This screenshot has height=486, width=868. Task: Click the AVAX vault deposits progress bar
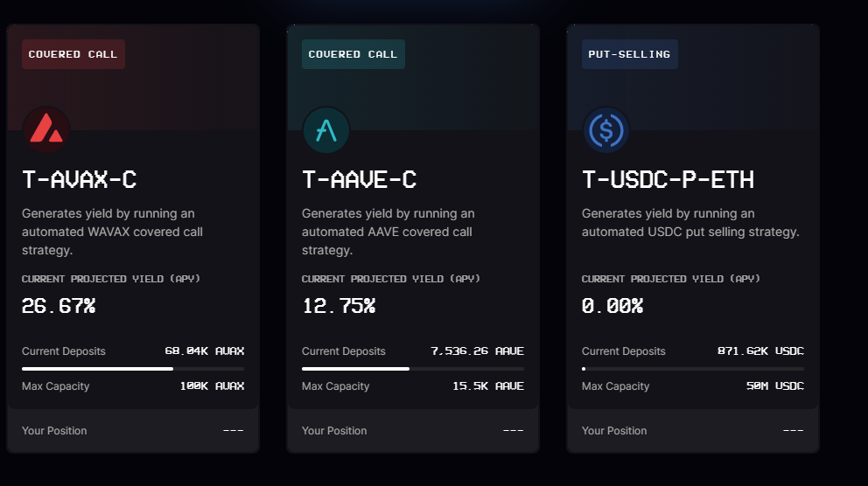click(133, 368)
